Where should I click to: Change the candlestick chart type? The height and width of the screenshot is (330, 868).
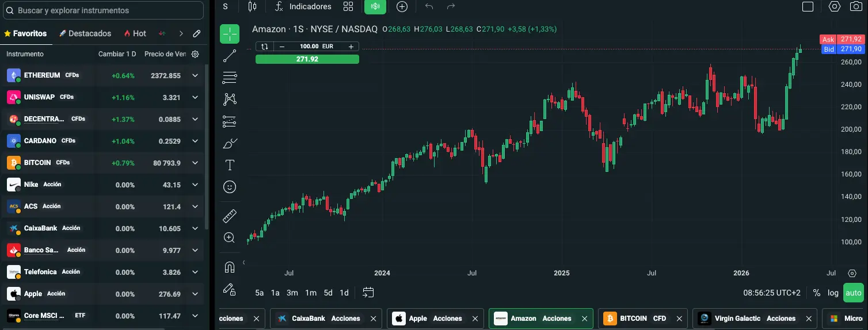[252, 6]
